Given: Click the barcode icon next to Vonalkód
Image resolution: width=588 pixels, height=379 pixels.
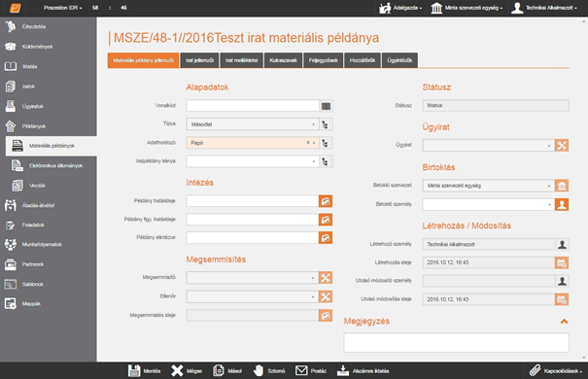Looking at the screenshot, I should [326, 106].
